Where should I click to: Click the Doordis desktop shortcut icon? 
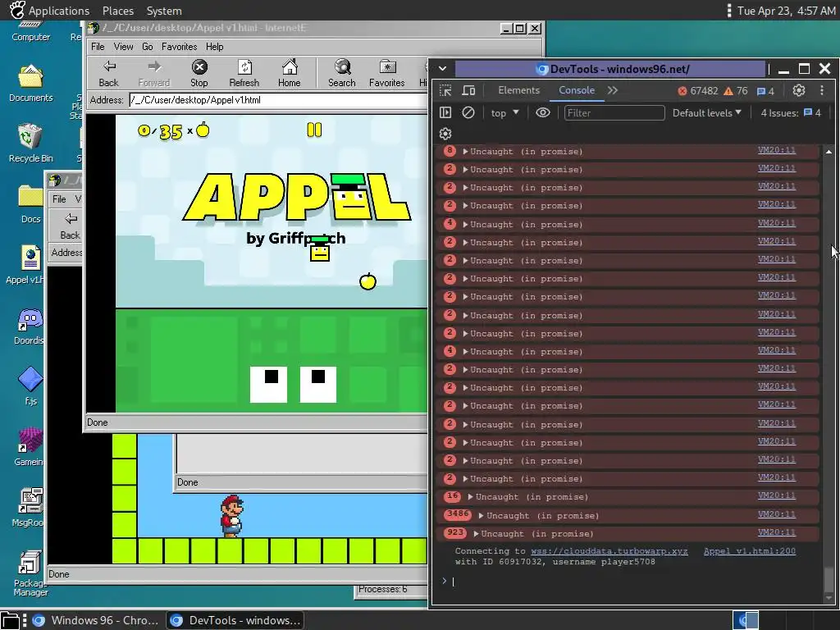pos(30,326)
